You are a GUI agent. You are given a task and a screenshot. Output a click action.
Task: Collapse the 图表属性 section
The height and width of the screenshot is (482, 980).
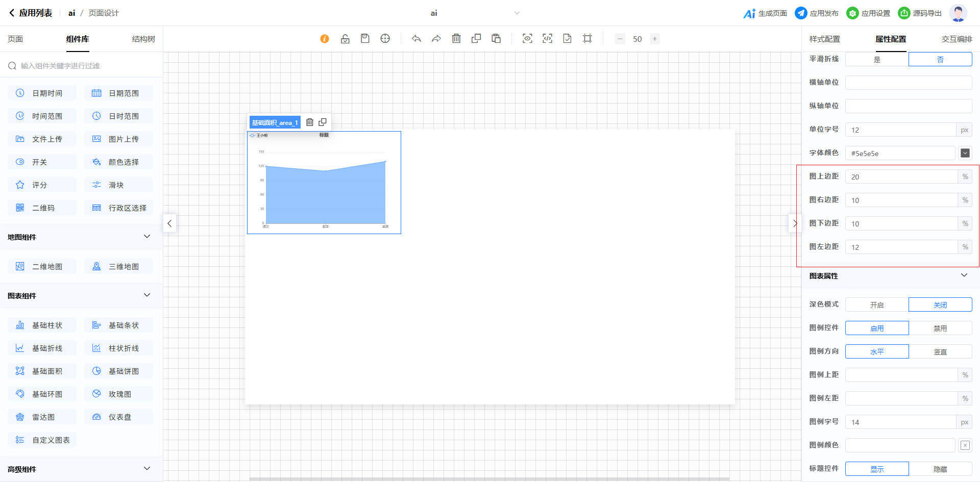coord(964,275)
